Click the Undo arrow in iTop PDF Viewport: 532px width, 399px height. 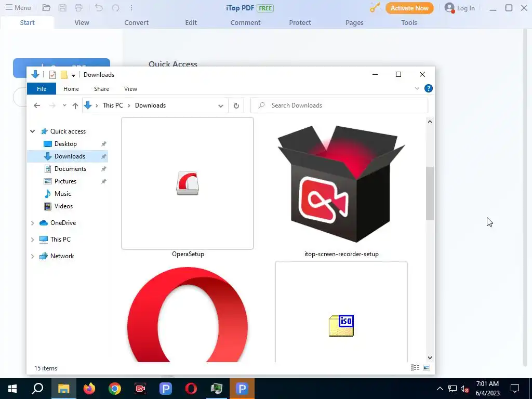[x=99, y=7]
